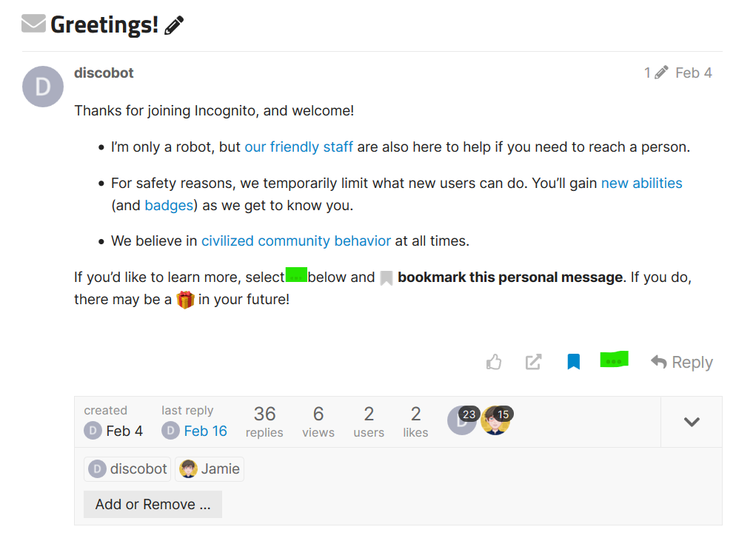Open the highlighted show-more ellipsis menu
The width and height of the screenshot is (756, 541).
614,360
